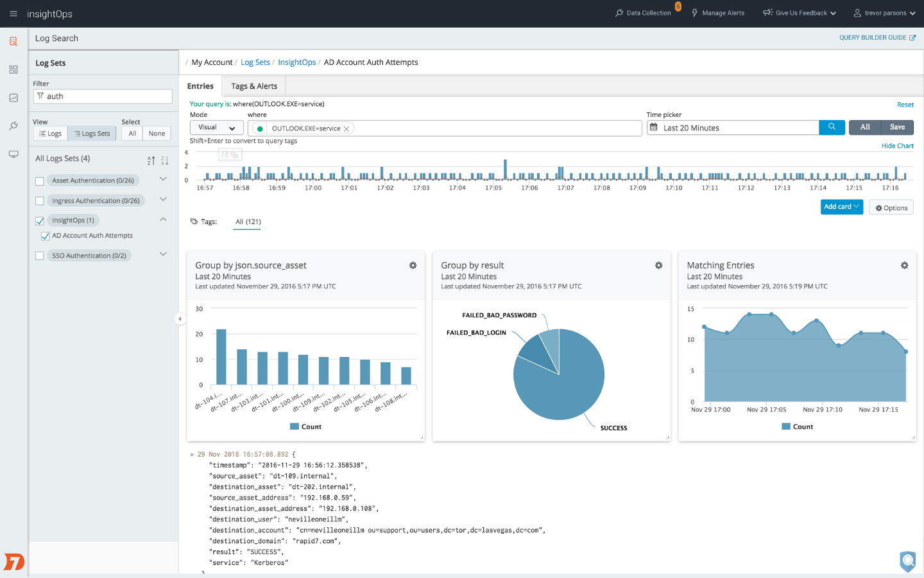924x578 pixels.
Task: Open the Visual mode dropdown
Action: click(x=216, y=128)
